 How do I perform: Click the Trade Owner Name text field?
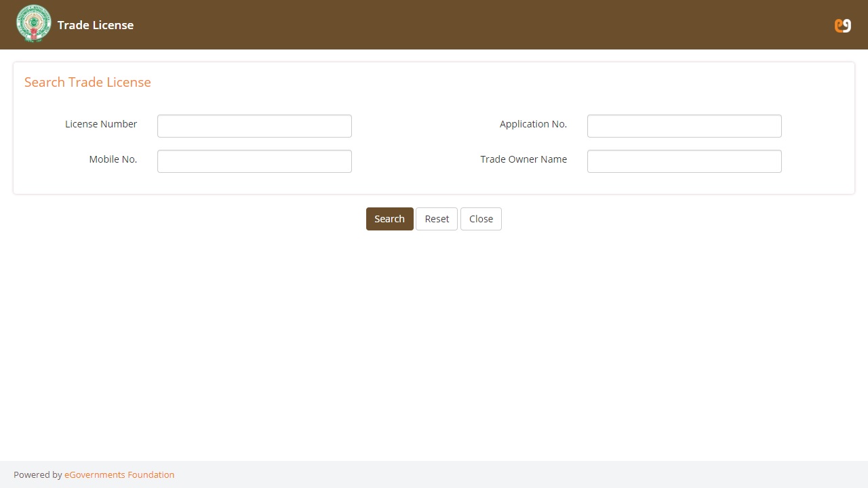(684, 161)
